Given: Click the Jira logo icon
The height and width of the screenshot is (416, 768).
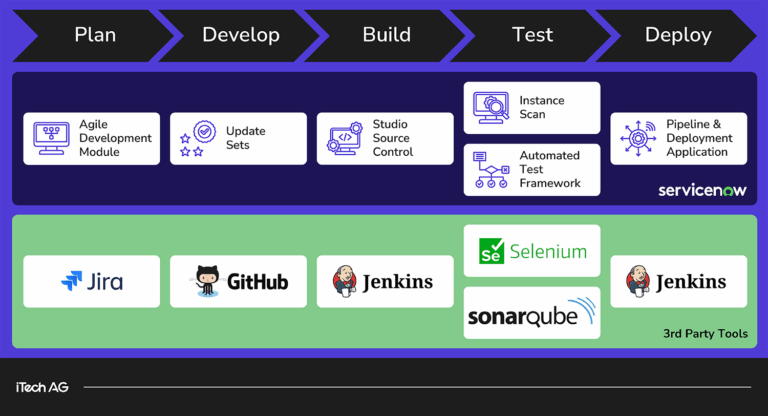Looking at the screenshot, I should (72, 281).
